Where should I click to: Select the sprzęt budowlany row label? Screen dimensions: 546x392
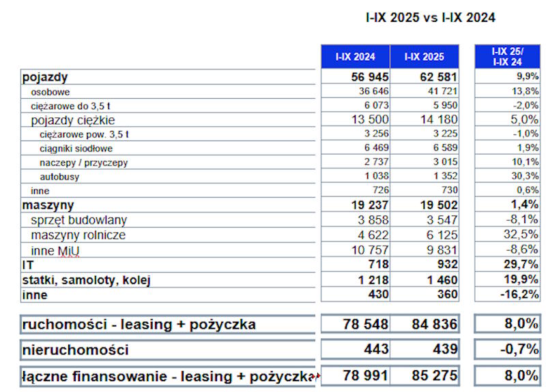78,220
